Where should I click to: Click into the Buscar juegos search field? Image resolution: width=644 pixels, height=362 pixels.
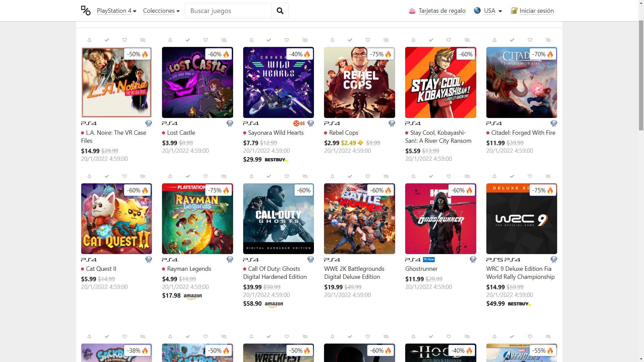click(228, 11)
